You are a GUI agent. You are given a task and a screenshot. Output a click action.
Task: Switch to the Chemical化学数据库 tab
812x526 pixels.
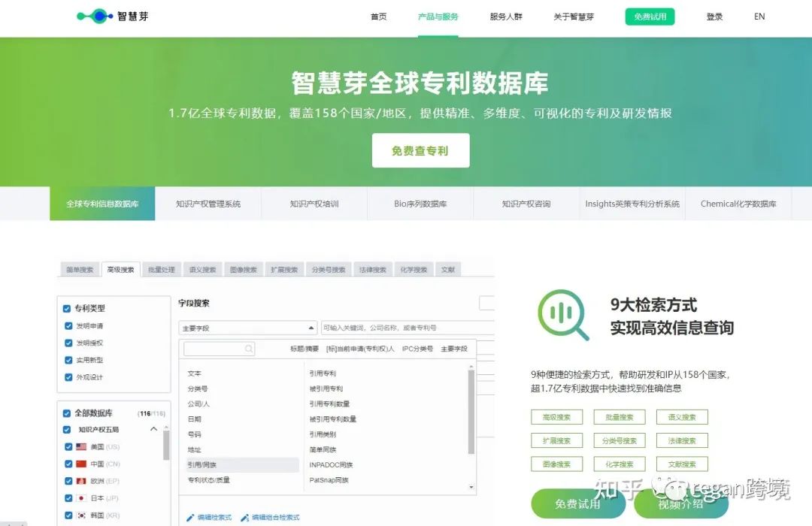tap(738, 204)
